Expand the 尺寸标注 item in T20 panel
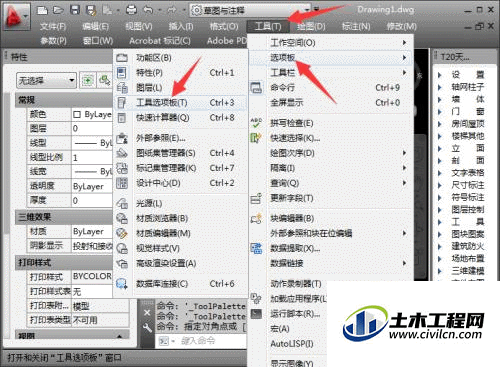This screenshot has width=500, height=367. click(x=462, y=185)
